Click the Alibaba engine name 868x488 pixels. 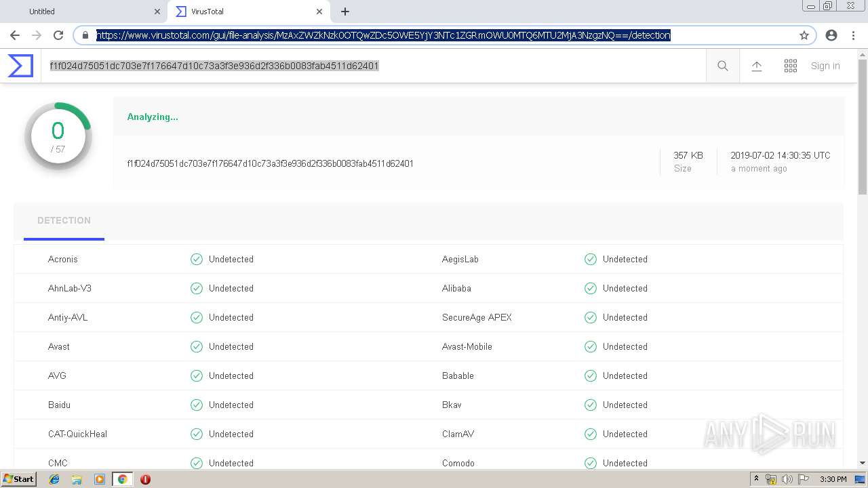tap(456, 288)
